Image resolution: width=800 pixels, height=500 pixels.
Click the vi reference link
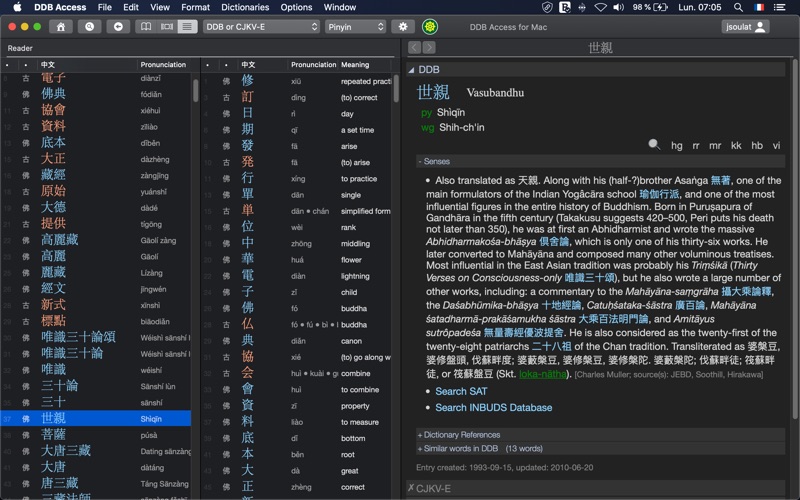click(776, 145)
